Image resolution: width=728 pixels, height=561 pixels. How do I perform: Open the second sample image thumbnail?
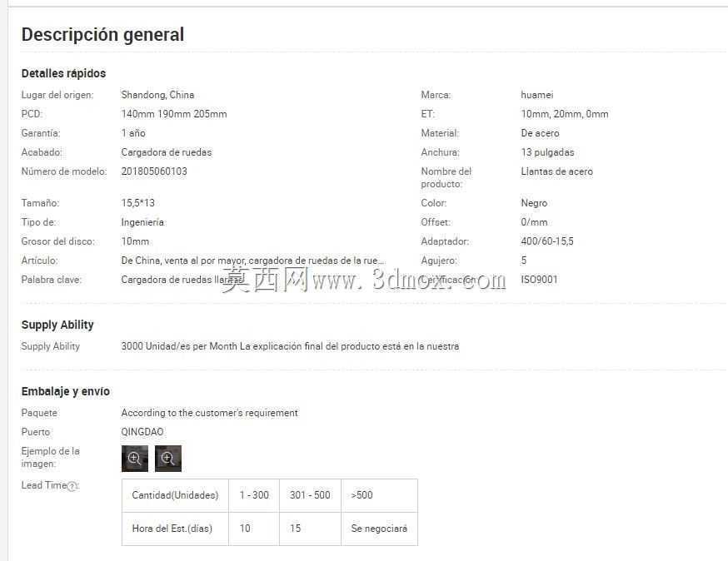pos(168,458)
